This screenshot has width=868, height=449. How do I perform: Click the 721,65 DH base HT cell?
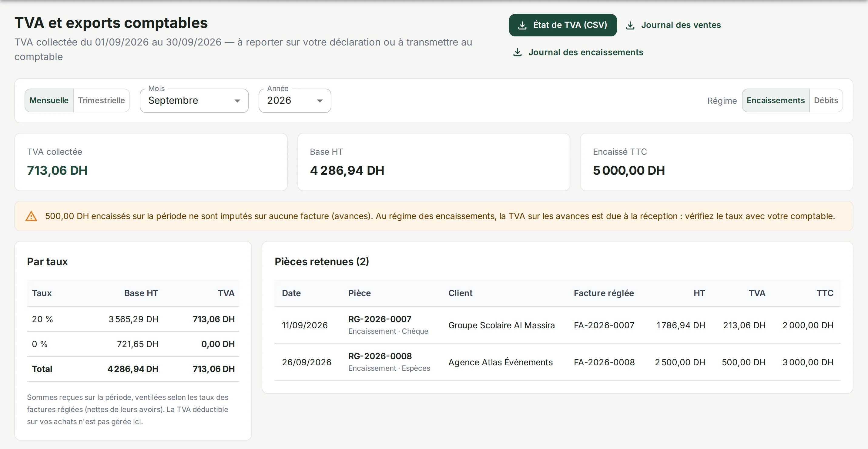(x=137, y=344)
